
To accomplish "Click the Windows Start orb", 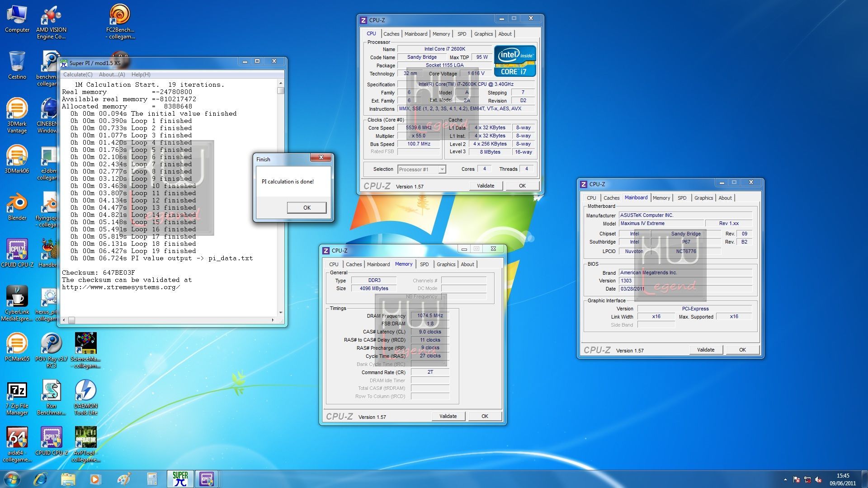I will [x=12, y=479].
